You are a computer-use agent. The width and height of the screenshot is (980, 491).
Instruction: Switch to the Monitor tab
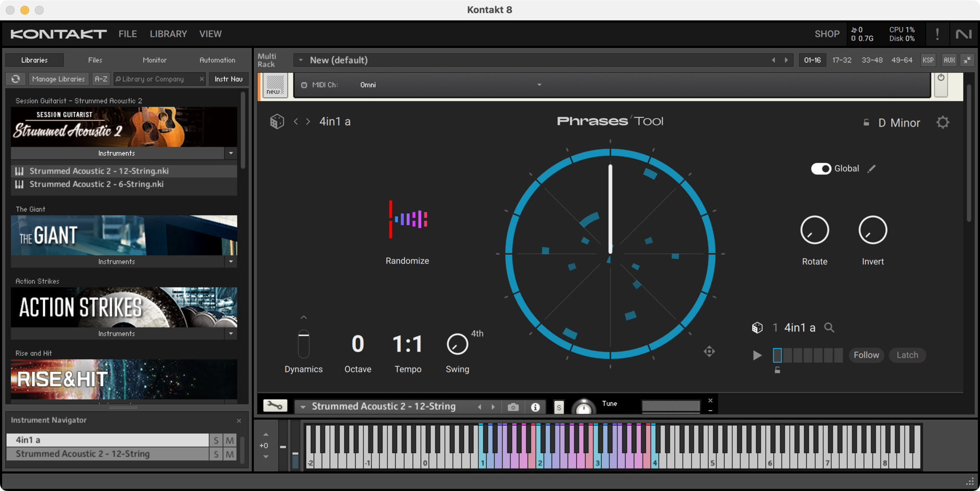(155, 60)
